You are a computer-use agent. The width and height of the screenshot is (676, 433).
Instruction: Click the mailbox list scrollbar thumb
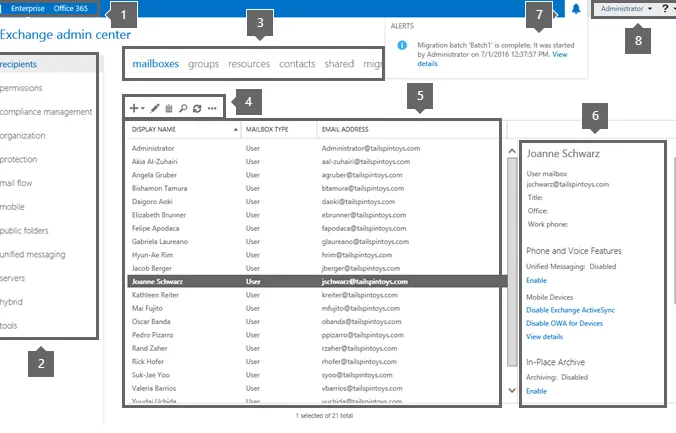512,262
